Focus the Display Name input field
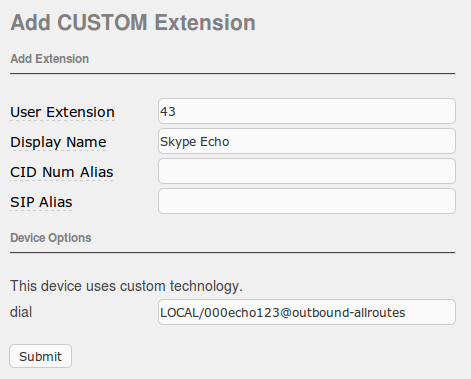Image resolution: width=471 pixels, height=379 pixels. coord(307,141)
